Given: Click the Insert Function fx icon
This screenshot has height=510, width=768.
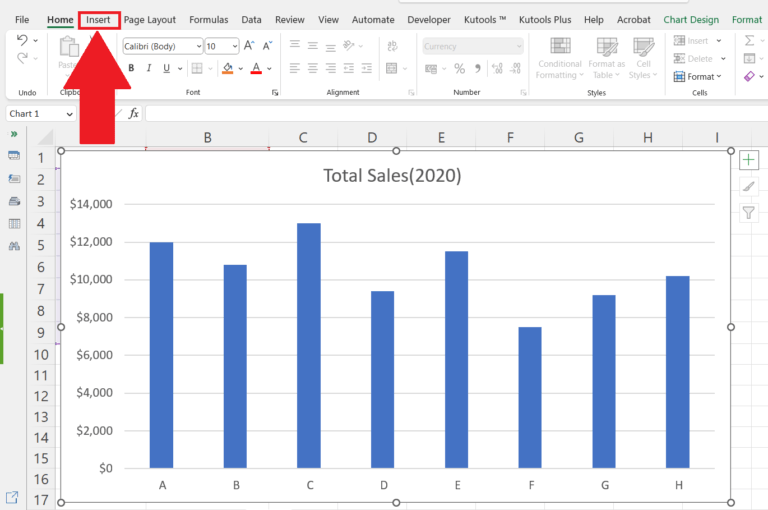Looking at the screenshot, I should point(133,114).
